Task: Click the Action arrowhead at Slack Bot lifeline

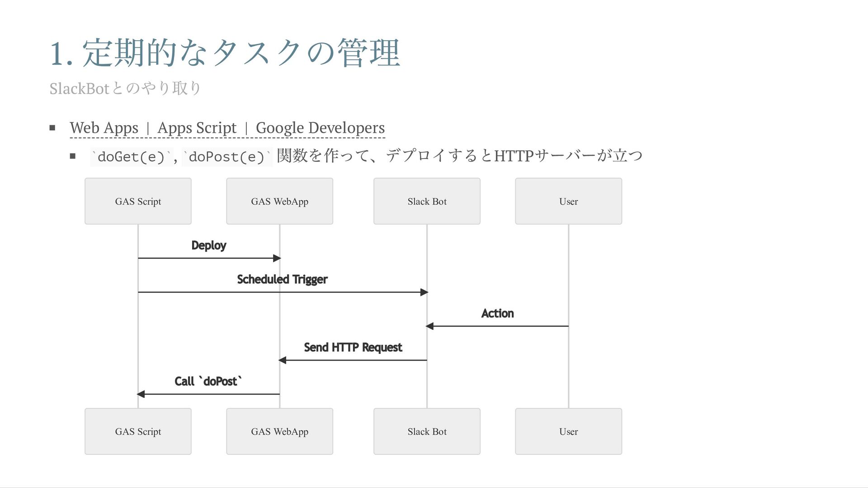Action: tap(430, 326)
